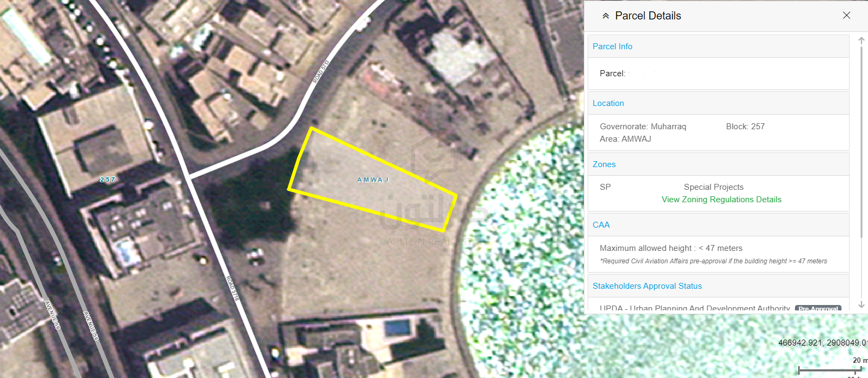Click the CAA section header
868x378 pixels.
[718, 225]
